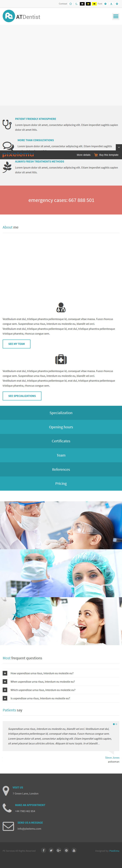This screenshot has width=122, height=868.
Task: Open the Facebook footer icon
Action: (44, 850)
